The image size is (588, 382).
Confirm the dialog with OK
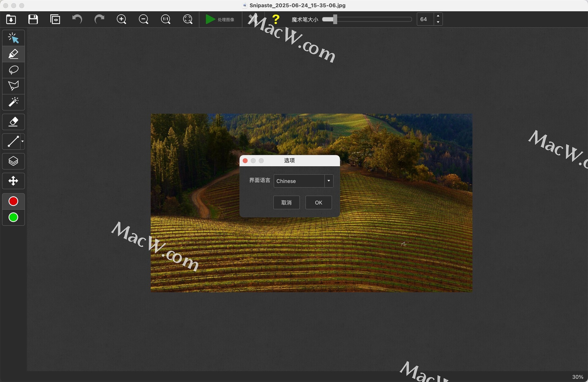318,203
